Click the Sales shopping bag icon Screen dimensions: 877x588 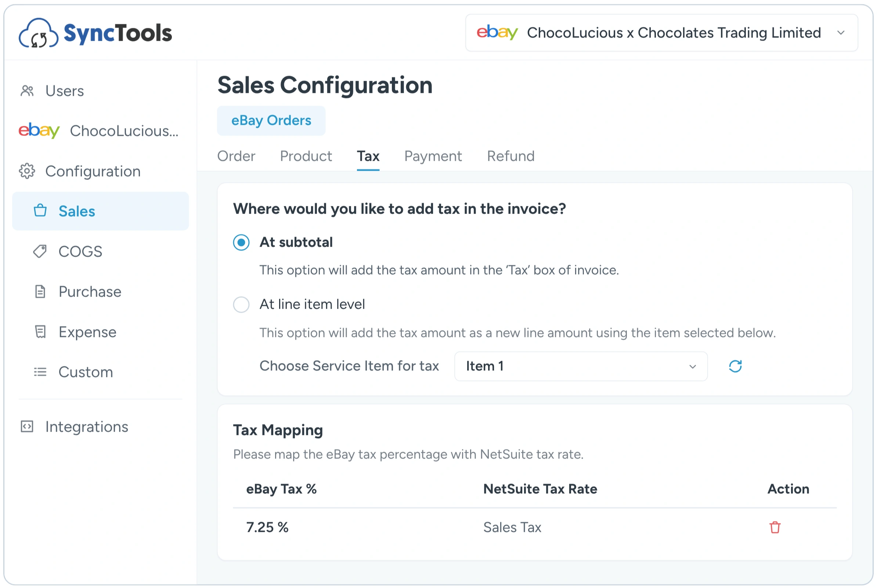pos(40,211)
